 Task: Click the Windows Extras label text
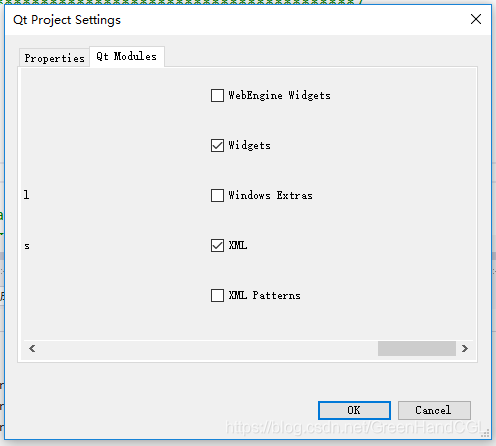[x=270, y=195]
